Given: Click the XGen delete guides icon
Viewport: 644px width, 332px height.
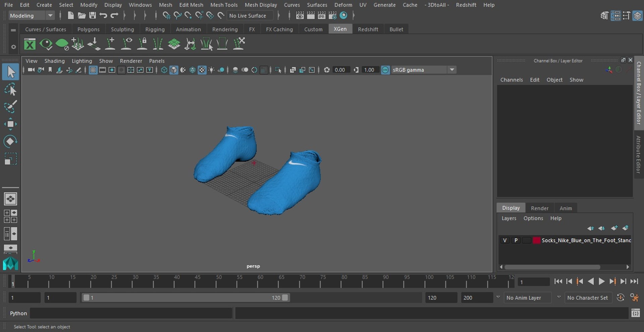Looking at the screenshot, I should coord(239,44).
